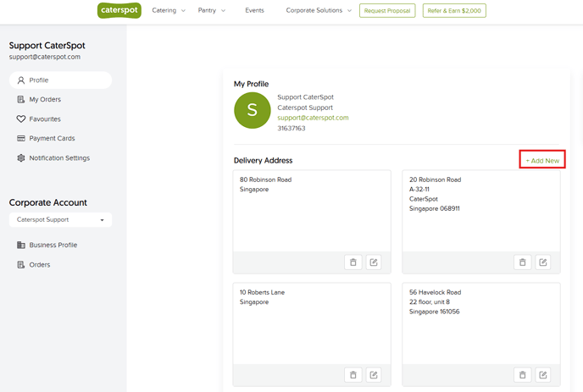The width and height of the screenshot is (583, 392).
Task: Edit the 10 Roberts Lane address
Action: [374, 375]
